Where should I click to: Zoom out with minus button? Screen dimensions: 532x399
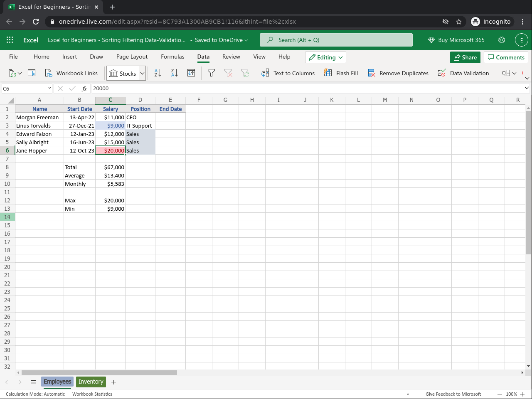[x=500, y=394]
